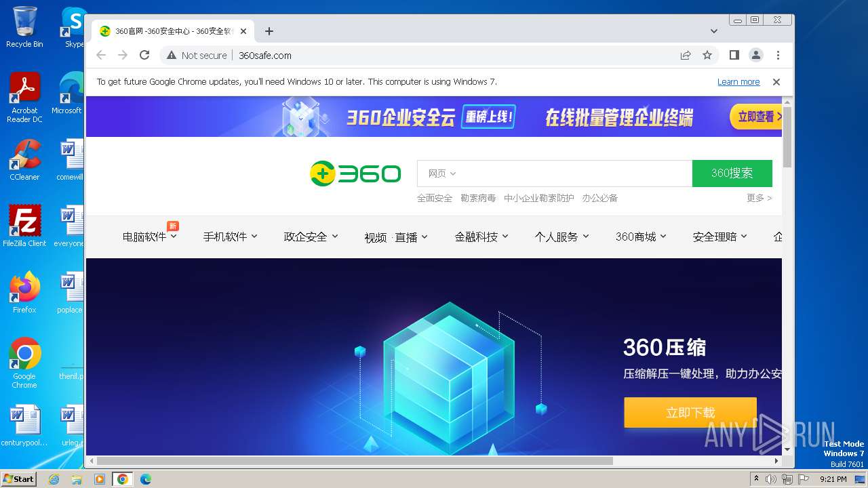Go back to previous page

[101, 55]
